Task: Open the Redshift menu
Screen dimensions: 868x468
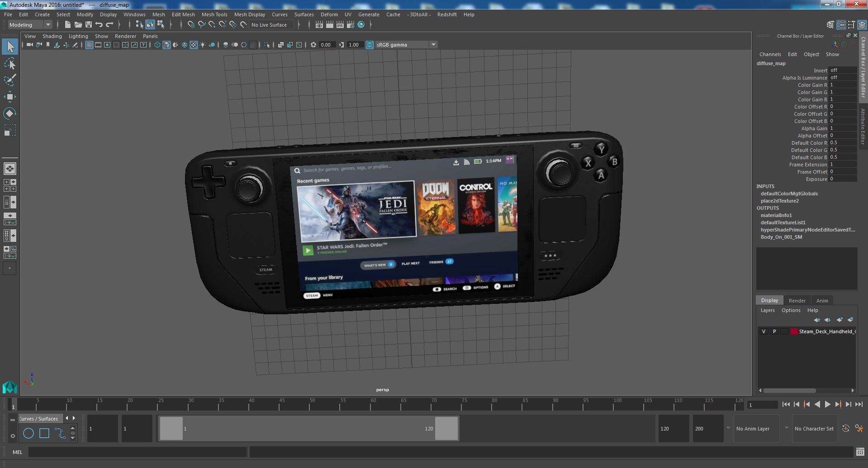Action: coord(447,14)
